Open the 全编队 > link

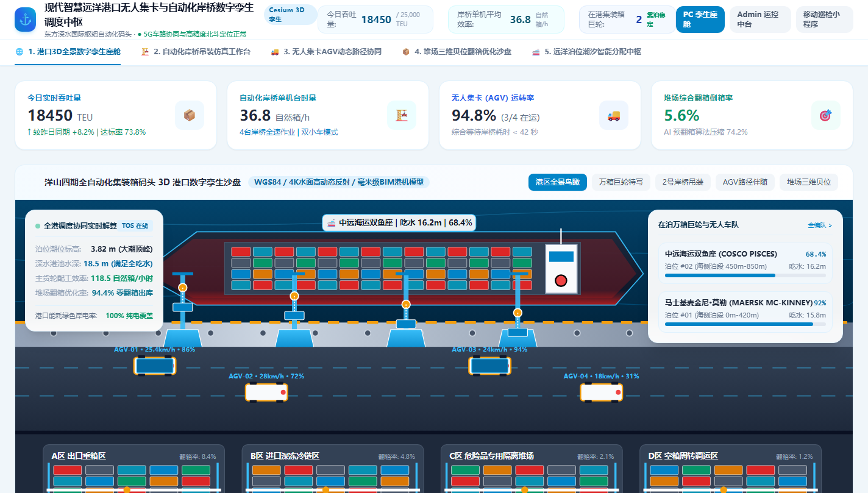[x=820, y=225]
